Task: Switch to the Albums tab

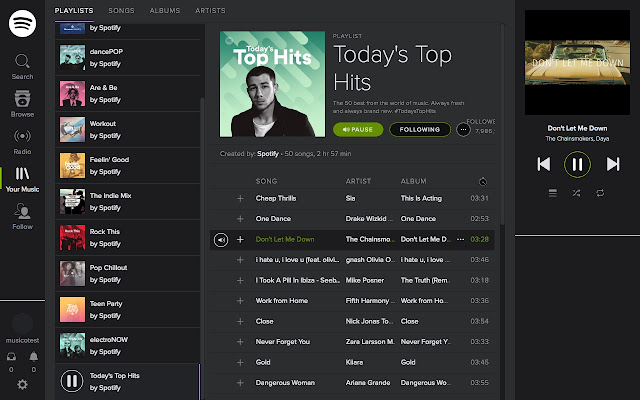Action: 164,11
